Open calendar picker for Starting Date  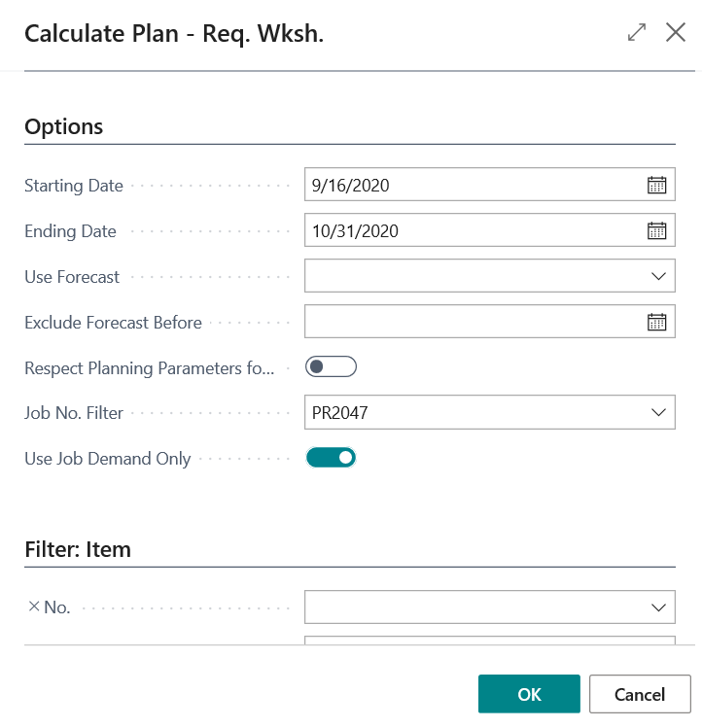(657, 185)
